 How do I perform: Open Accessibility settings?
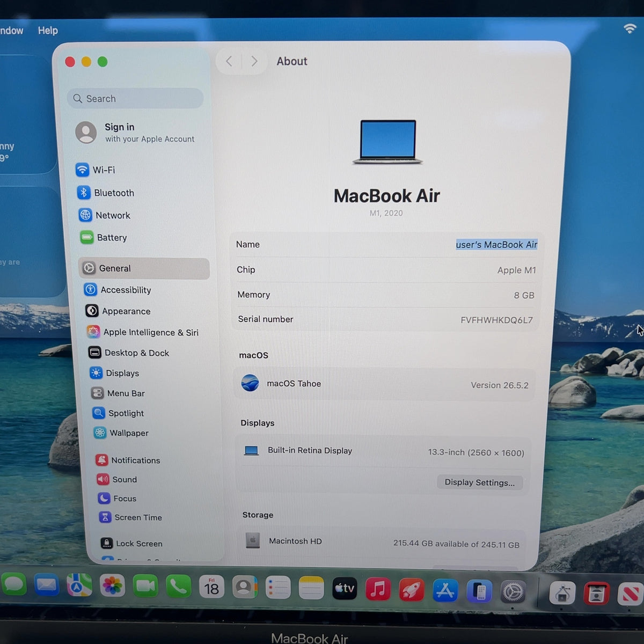pos(118,290)
